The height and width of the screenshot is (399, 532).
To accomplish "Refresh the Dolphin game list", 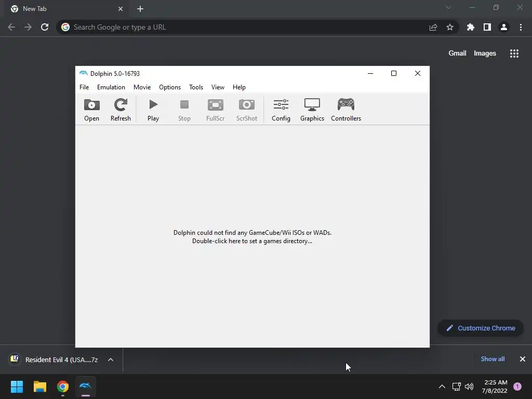I will (x=121, y=109).
